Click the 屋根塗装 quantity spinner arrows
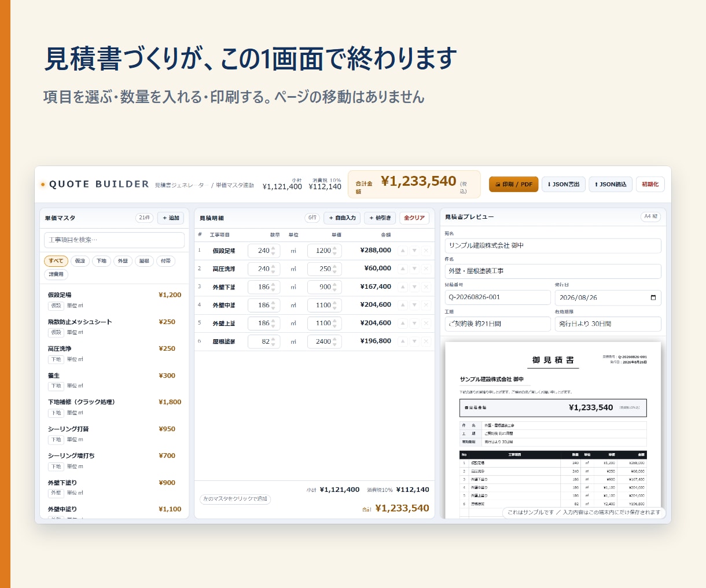706x588 pixels. tap(274, 342)
